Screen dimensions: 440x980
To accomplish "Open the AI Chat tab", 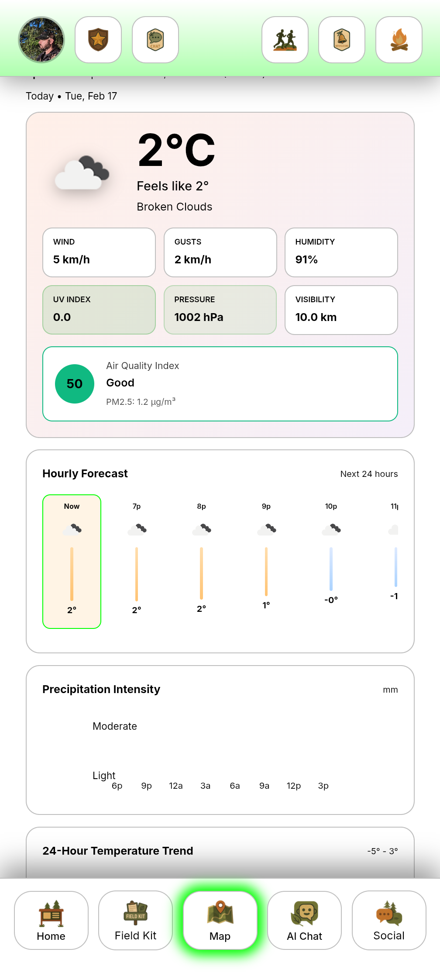I will [x=304, y=920].
